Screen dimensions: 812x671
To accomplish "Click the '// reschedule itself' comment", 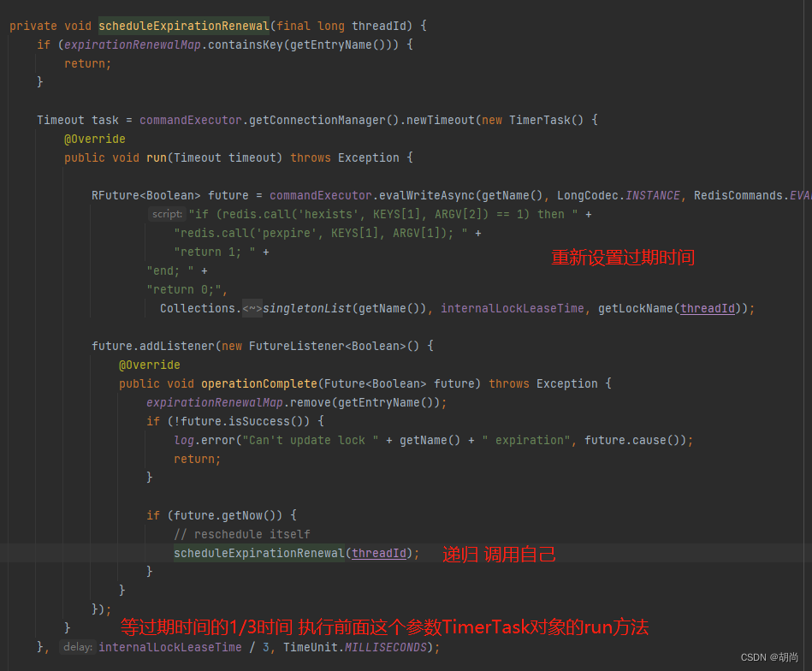I will 242,534.
